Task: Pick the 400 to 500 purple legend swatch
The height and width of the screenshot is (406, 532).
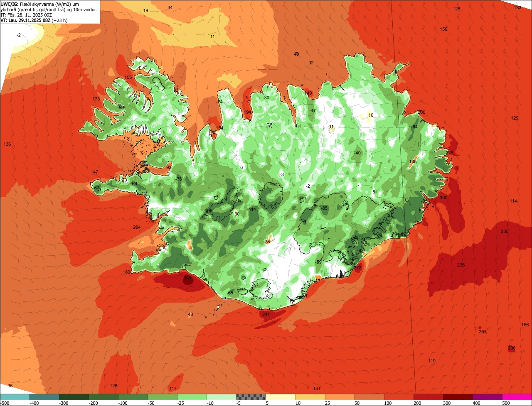Action: tap(487, 397)
